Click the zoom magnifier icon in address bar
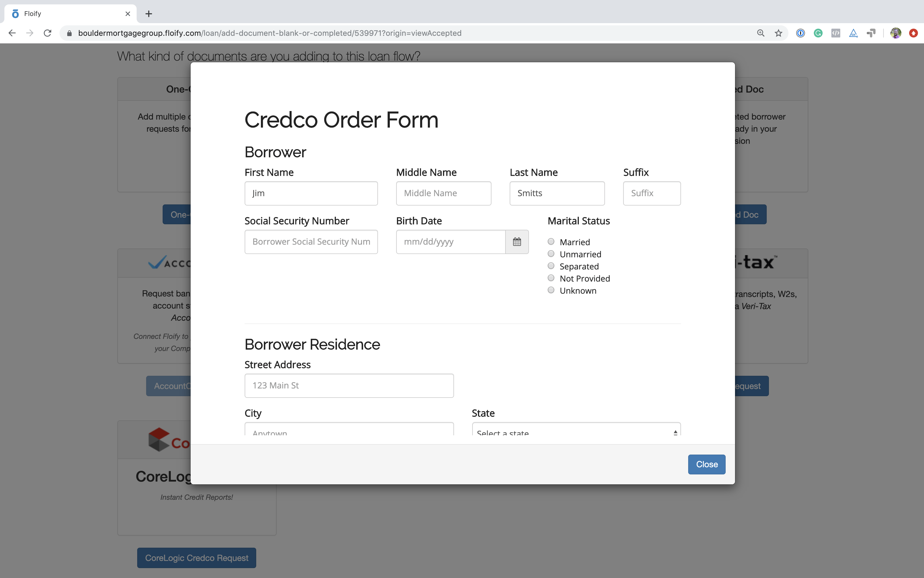 760,33
